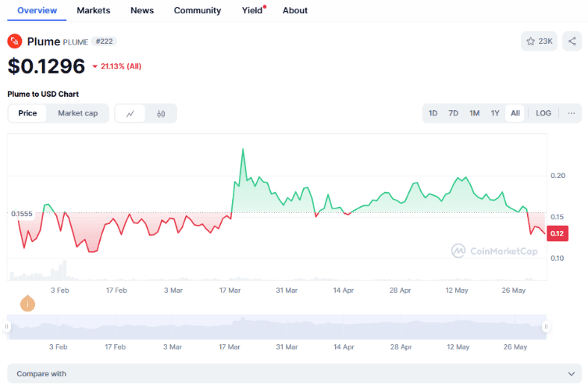Click the 21.13% (All) change indicator

pyautogui.click(x=117, y=66)
